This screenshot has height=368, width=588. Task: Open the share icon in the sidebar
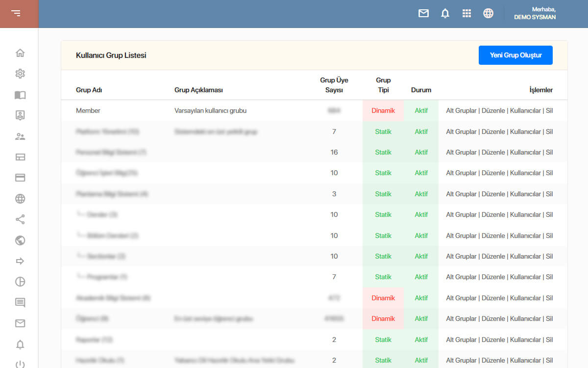click(20, 219)
